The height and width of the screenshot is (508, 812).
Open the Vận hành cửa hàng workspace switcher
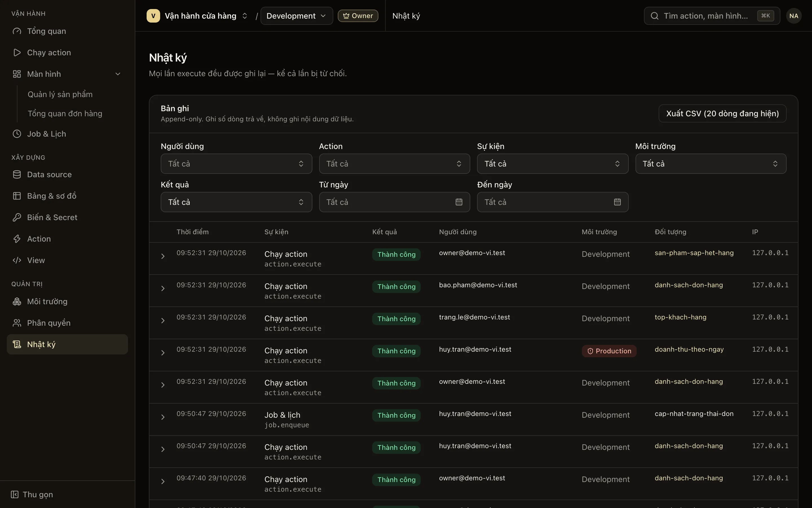pos(197,16)
